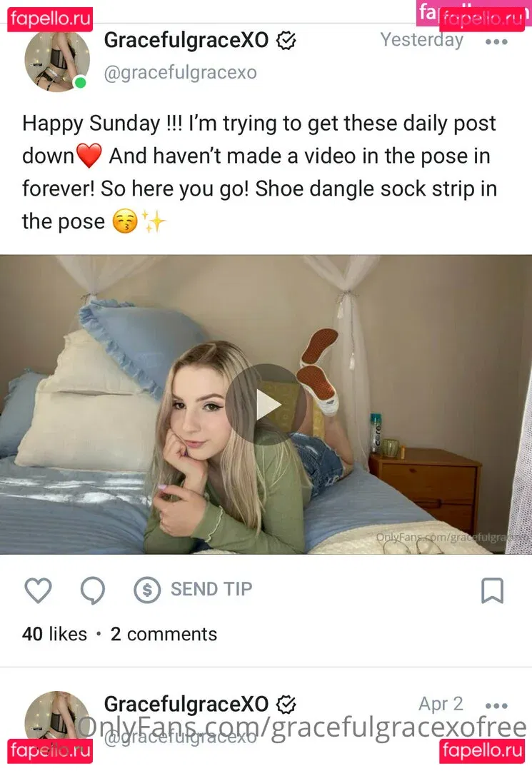Open comments via speech bubble icon
Image resolution: width=532 pixels, height=771 pixels.
[x=93, y=590]
